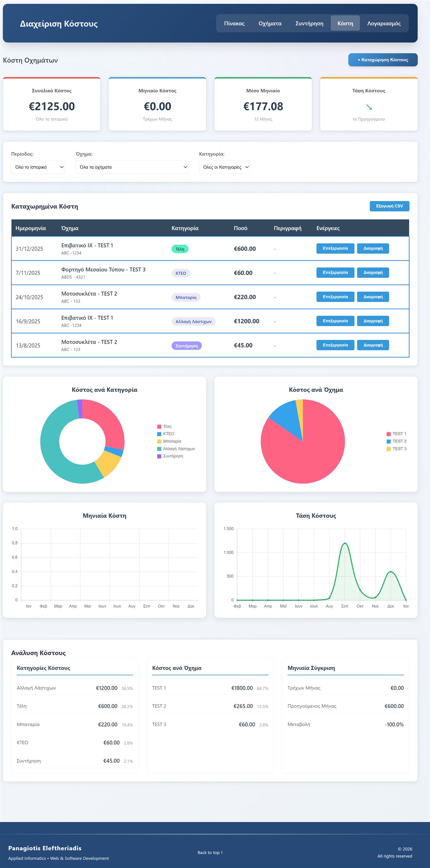The width and height of the screenshot is (430, 868).
Task: Edit the 7/11/2025 KTEO cost row
Action: (335, 273)
